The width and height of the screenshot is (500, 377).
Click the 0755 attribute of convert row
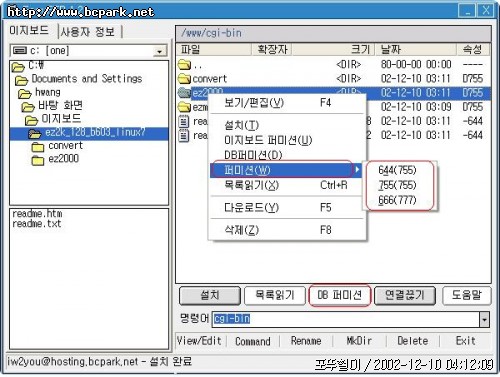(473, 79)
